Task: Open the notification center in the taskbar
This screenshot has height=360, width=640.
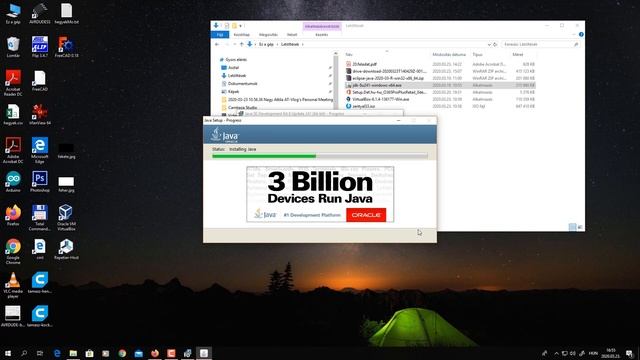Action: (x=629, y=353)
